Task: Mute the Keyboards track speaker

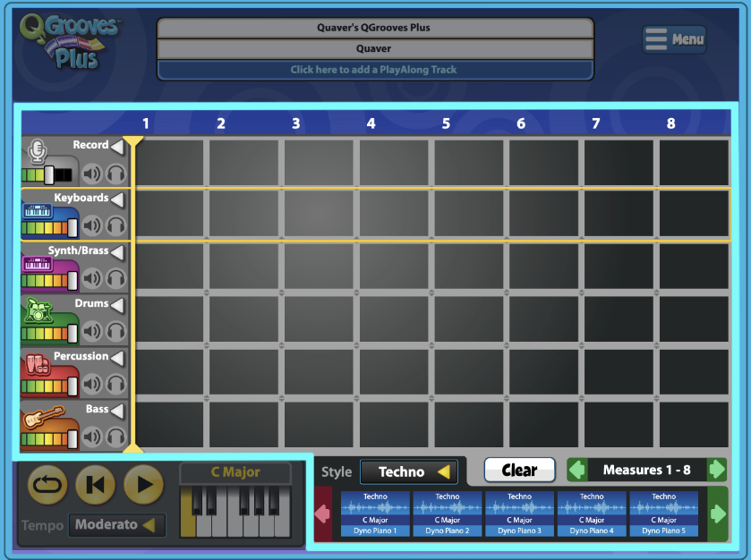Action: tap(91, 225)
